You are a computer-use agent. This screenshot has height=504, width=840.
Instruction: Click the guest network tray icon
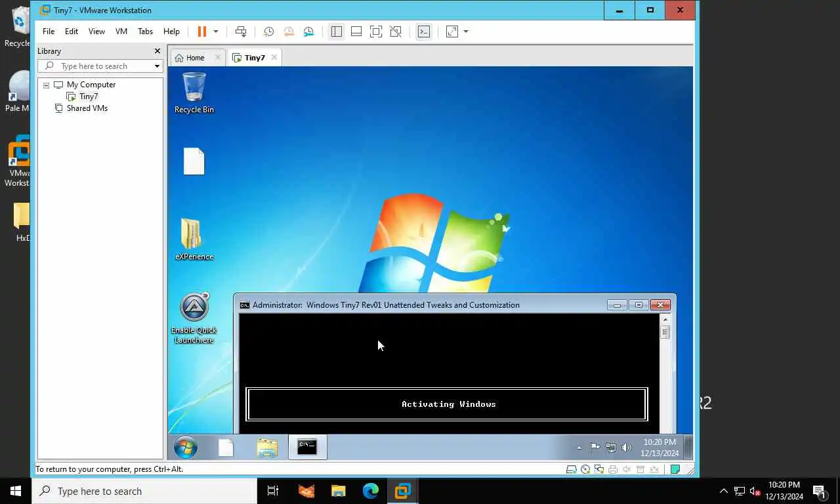[611, 448]
